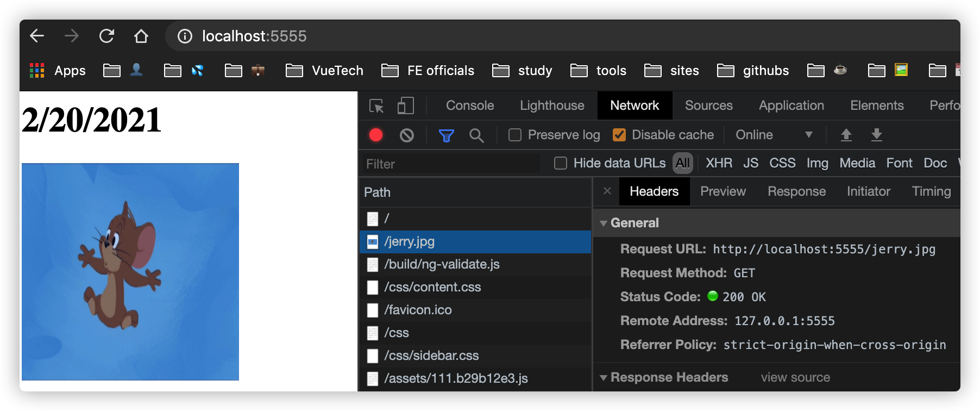Sort requests by the Path column header
This screenshot has width=980, height=411.
point(475,192)
